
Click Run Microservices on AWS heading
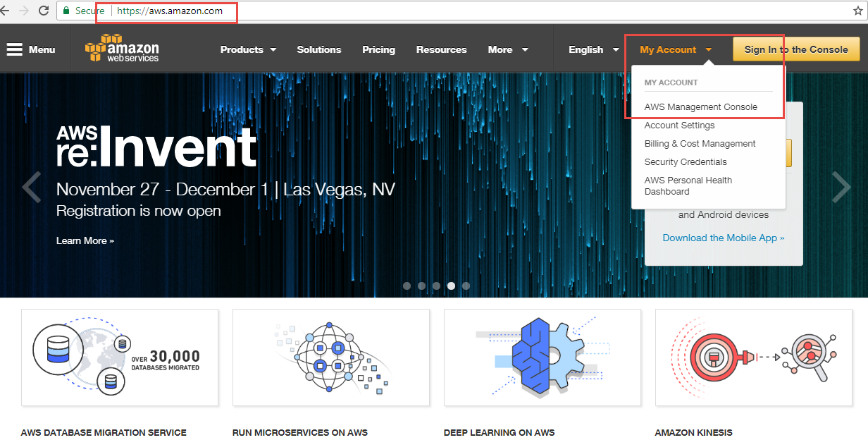click(x=300, y=432)
